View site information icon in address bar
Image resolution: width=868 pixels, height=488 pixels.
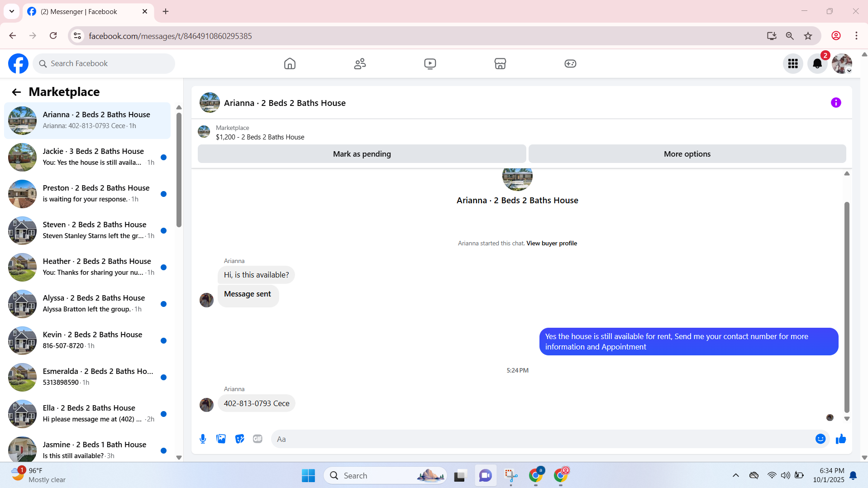pyautogui.click(x=77, y=36)
